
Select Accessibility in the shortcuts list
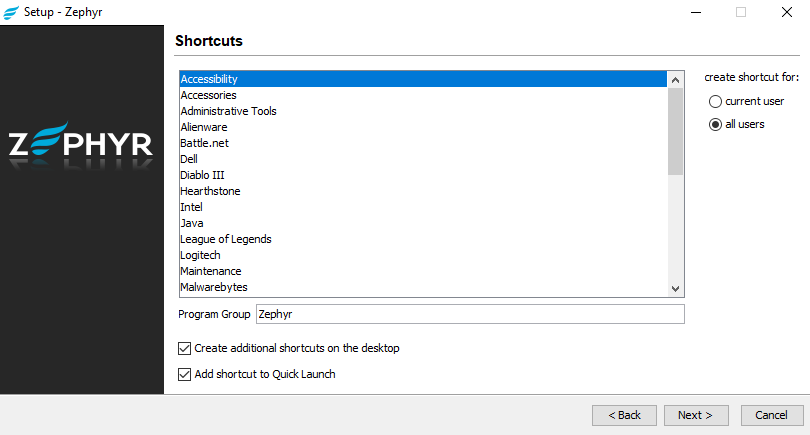coord(209,79)
